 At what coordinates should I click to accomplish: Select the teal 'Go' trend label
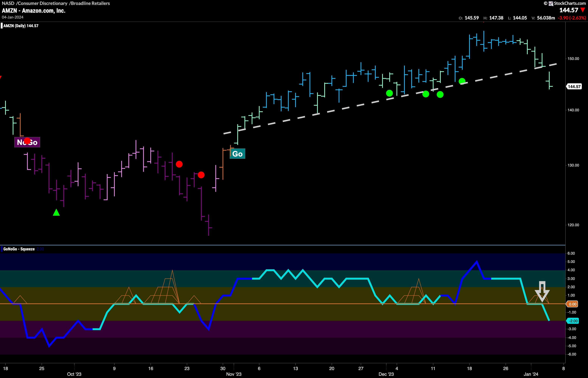tap(237, 154)
